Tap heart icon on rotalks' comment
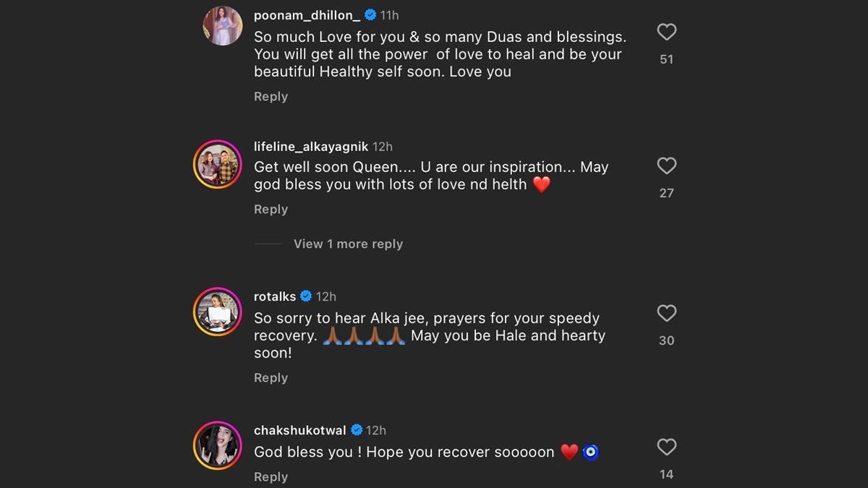The height and width of the screenshot is (488, 868). (666, 313)
